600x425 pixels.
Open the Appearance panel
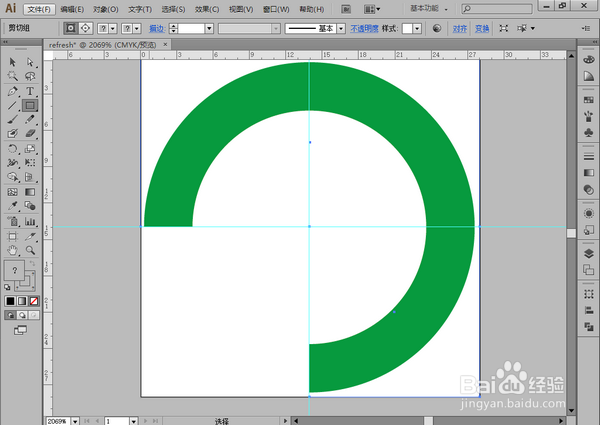click(589, 213)
